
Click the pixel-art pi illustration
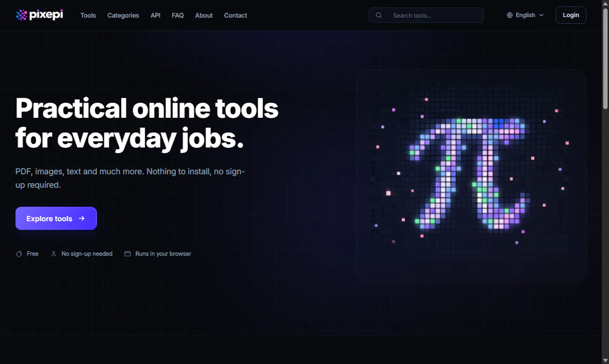(x=471, y=175)
